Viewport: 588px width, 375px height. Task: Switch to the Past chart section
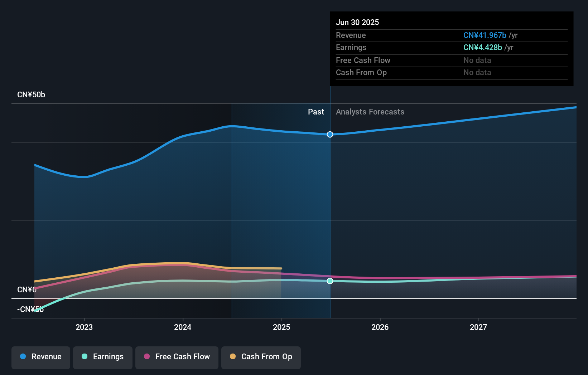(x=316, y=112)
